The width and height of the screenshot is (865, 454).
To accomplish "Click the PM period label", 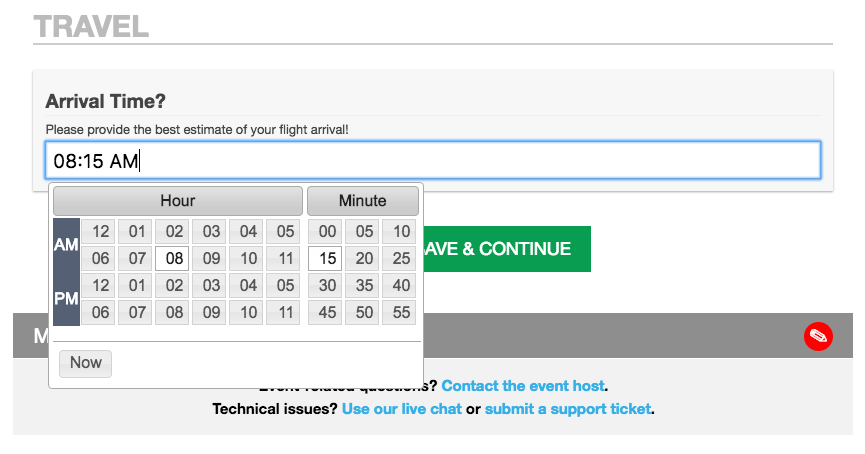I will pos(66,299).
